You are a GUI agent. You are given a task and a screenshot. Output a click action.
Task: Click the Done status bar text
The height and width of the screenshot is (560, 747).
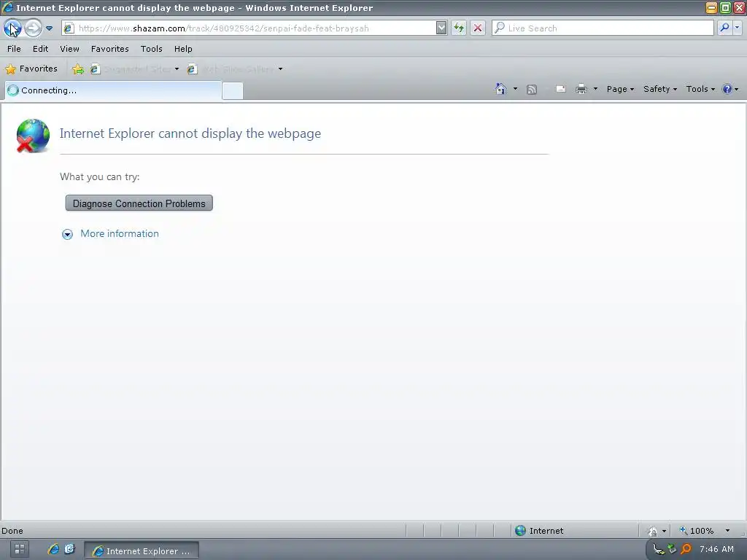[12, 531]
